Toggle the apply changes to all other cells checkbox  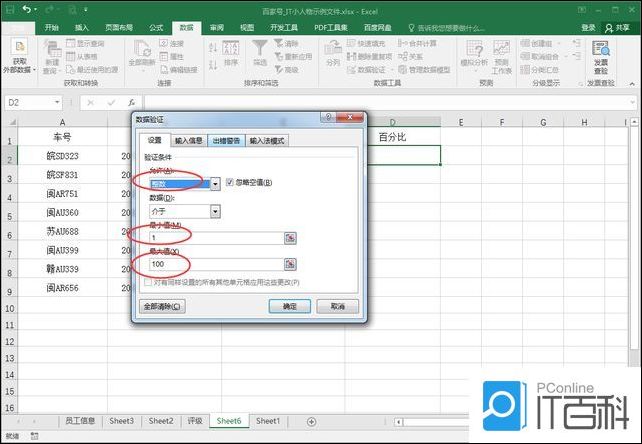click(x=148, y=283)
